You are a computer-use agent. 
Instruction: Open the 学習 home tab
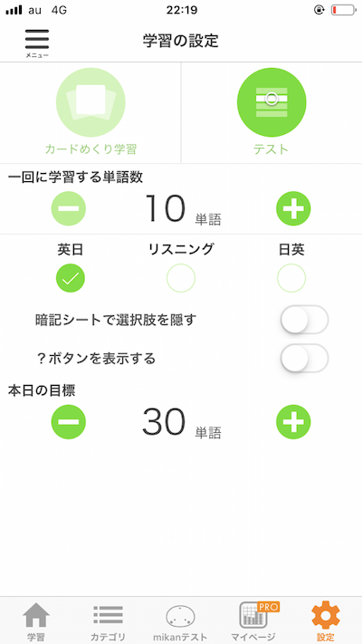(x=36, y=621)
